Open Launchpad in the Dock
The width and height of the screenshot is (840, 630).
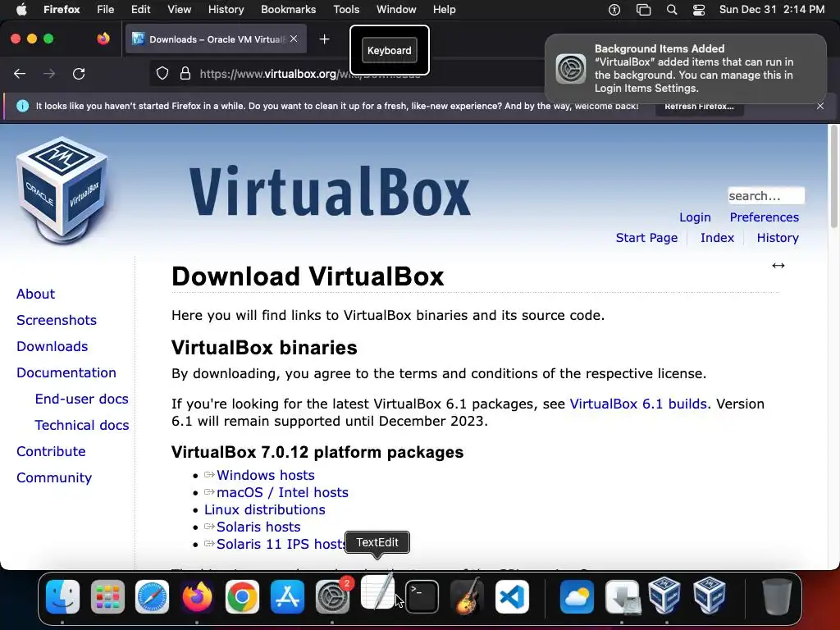(107, 597)
